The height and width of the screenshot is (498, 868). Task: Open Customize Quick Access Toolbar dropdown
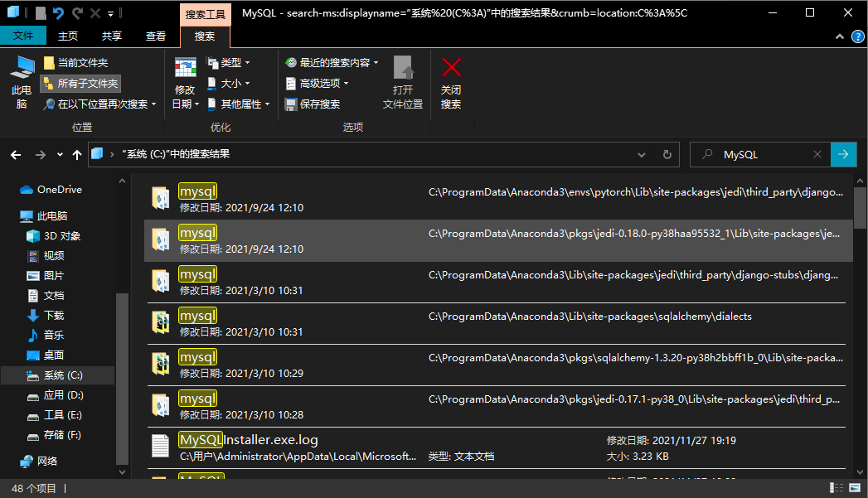111,13
